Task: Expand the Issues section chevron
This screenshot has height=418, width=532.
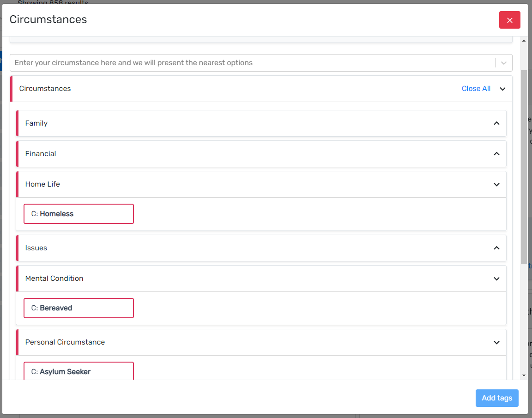Action: point(496,248)
